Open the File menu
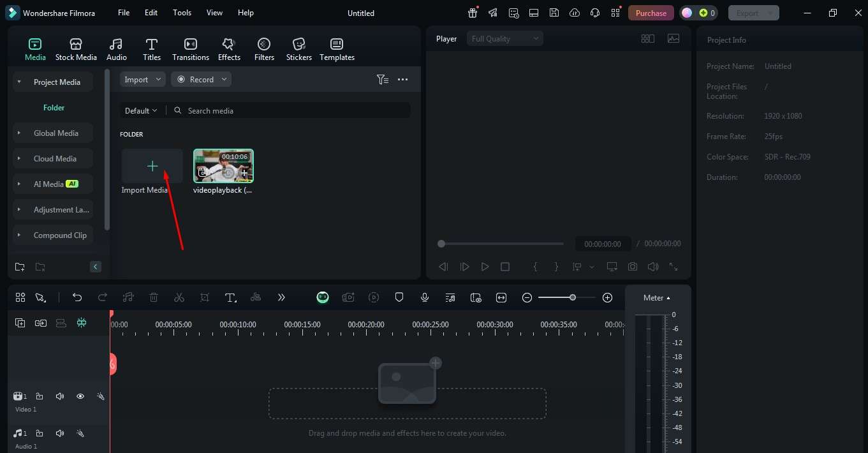 pyautogui.click(x=124, y=13)
